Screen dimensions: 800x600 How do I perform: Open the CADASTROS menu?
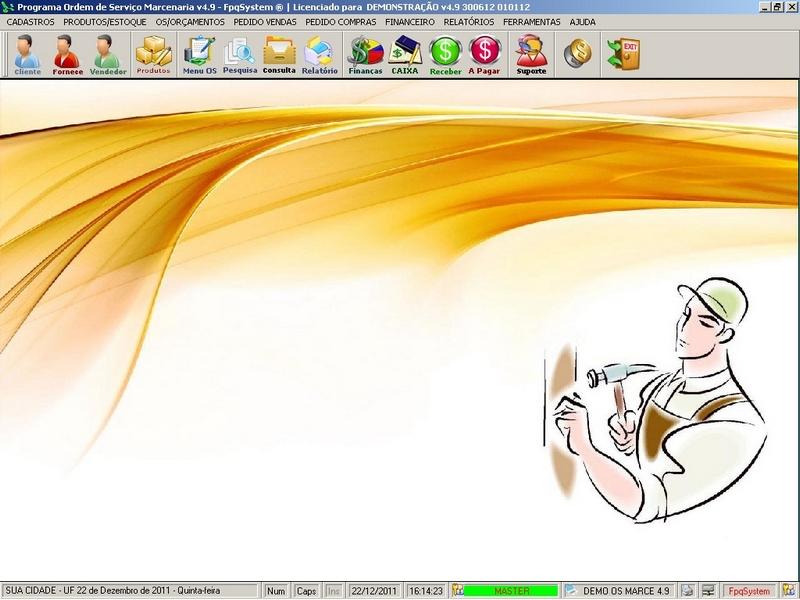(30, 21)
